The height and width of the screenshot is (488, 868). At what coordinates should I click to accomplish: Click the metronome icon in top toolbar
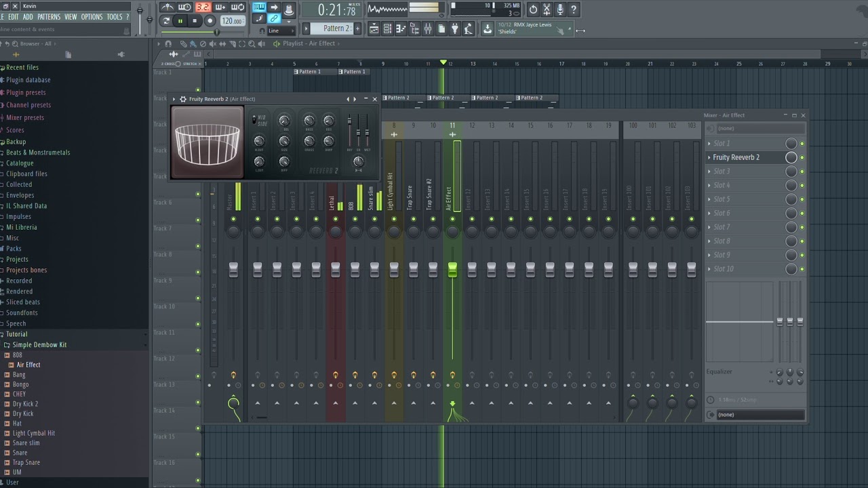click(x=167, y=7)
